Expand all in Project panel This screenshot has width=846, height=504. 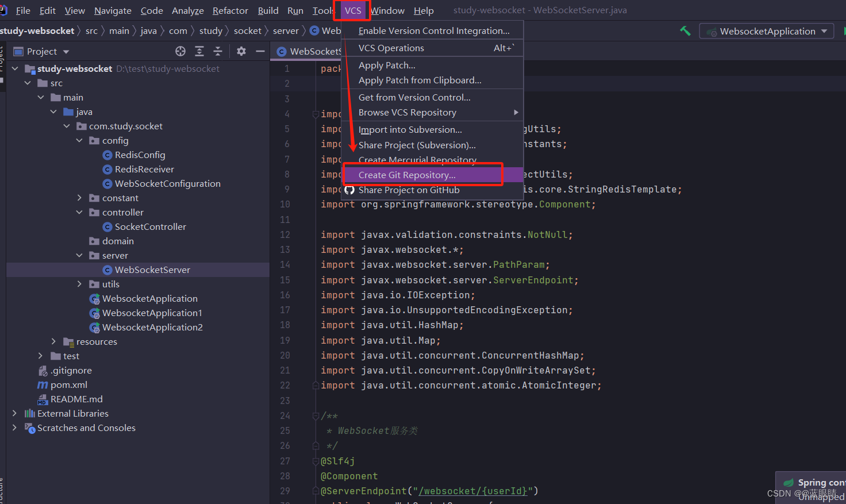(199, 51)
